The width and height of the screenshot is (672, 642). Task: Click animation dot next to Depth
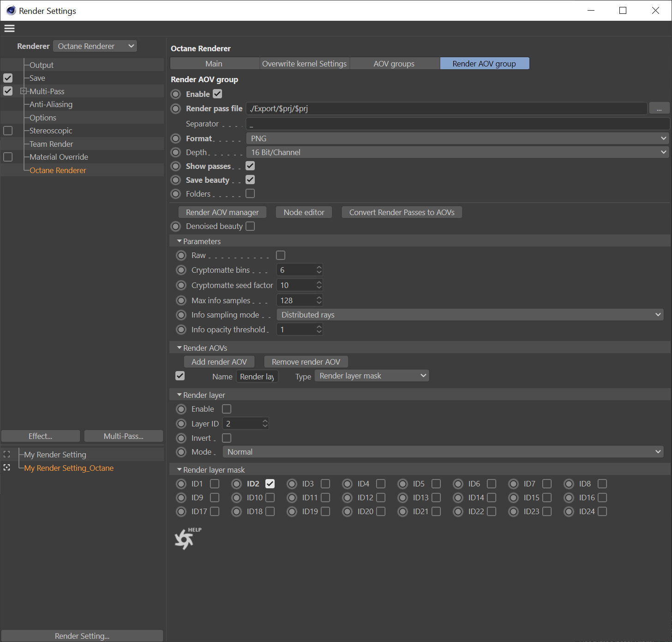pos(176,152)
